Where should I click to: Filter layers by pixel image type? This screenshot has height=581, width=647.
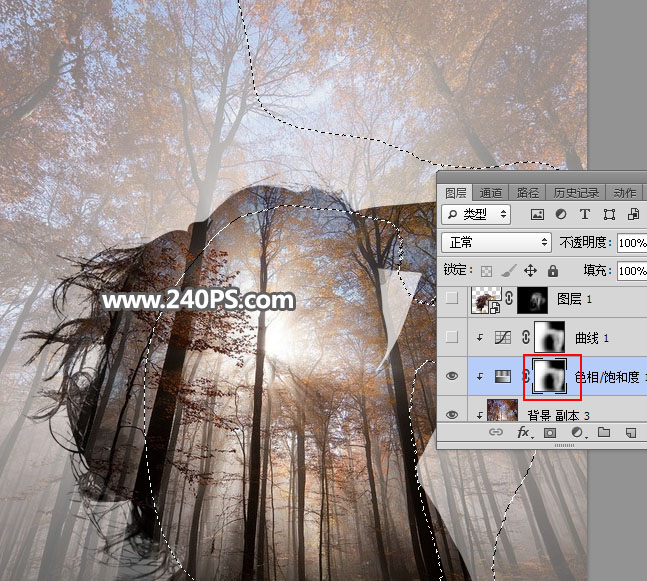tap(537, 214)
